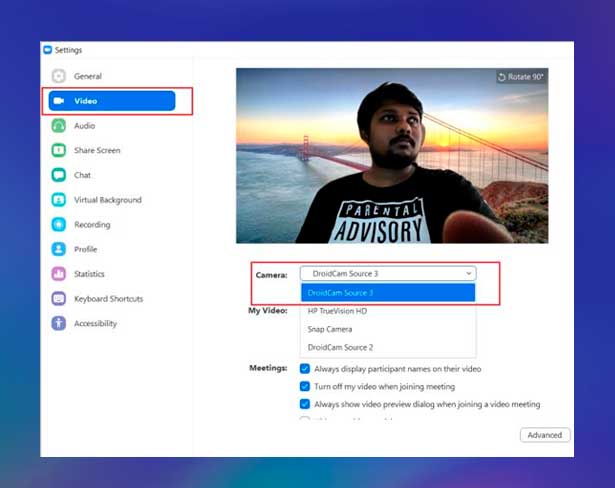
Task: Click the 'Camera:' label
Action: point(271,275)
